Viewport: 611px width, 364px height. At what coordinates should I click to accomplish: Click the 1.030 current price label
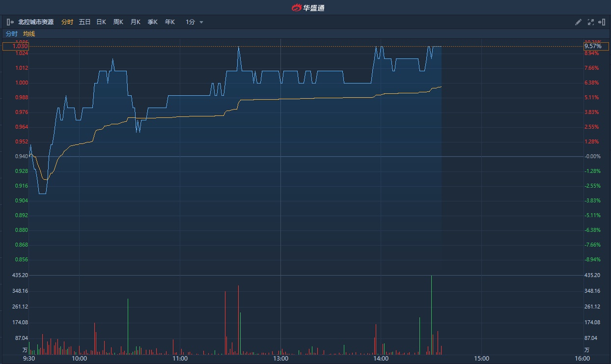(x=16, y=46)
